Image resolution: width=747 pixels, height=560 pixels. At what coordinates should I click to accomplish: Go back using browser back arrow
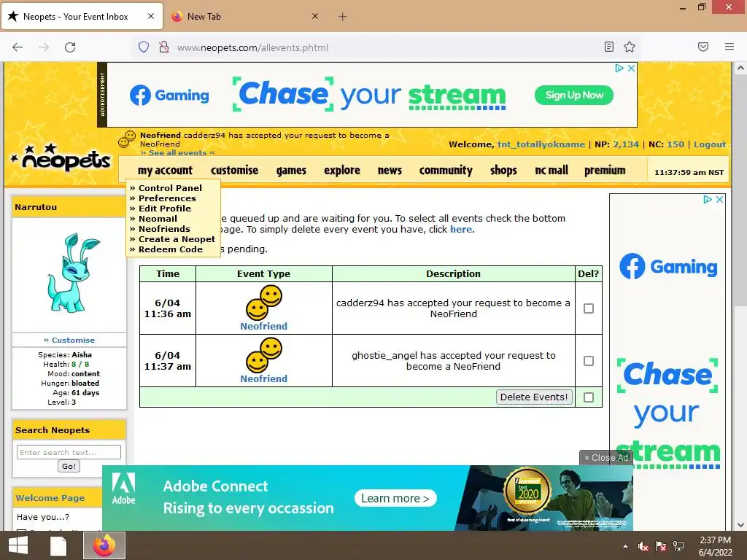click(x=18, y=47)
